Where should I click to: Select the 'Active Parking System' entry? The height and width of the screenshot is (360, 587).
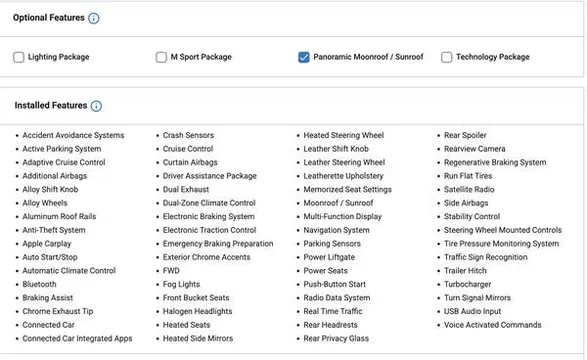tap(62, 149)
